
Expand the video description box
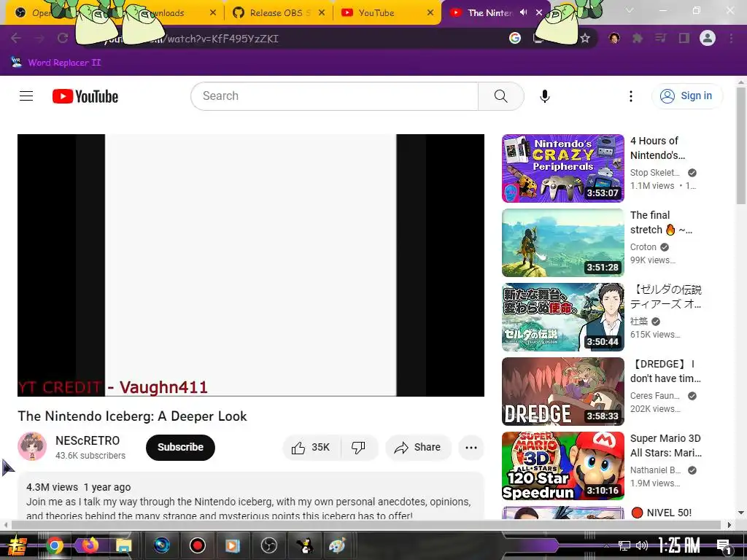point(251,496)
